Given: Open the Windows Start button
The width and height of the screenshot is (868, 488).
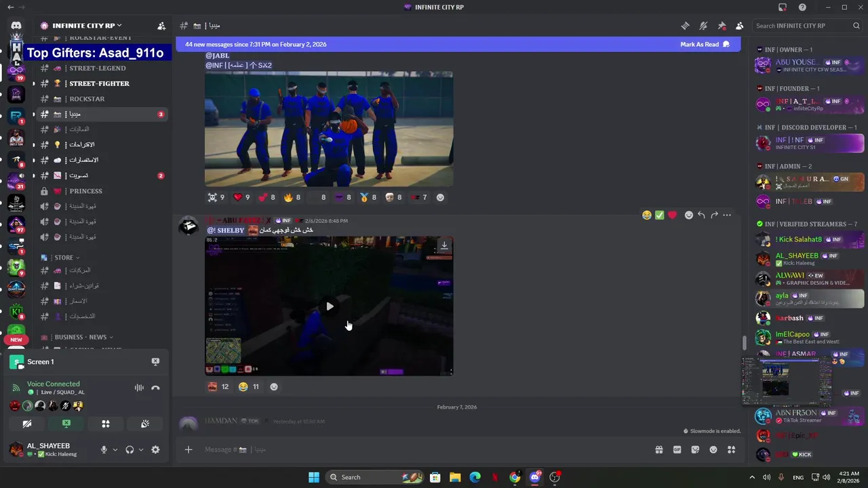Looking at the screenshot, I should point(314,477).
